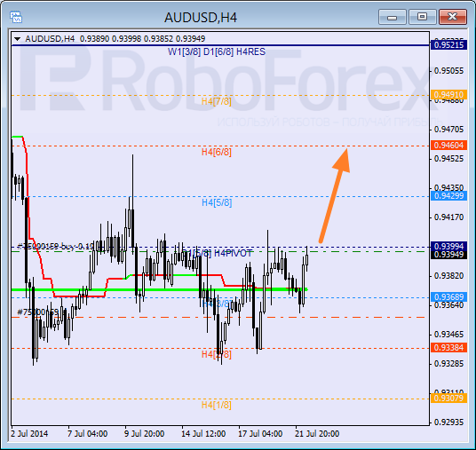Screen dimensions: 476x450
Task: Select the 0.95215 price label
Action: [448, 45]
